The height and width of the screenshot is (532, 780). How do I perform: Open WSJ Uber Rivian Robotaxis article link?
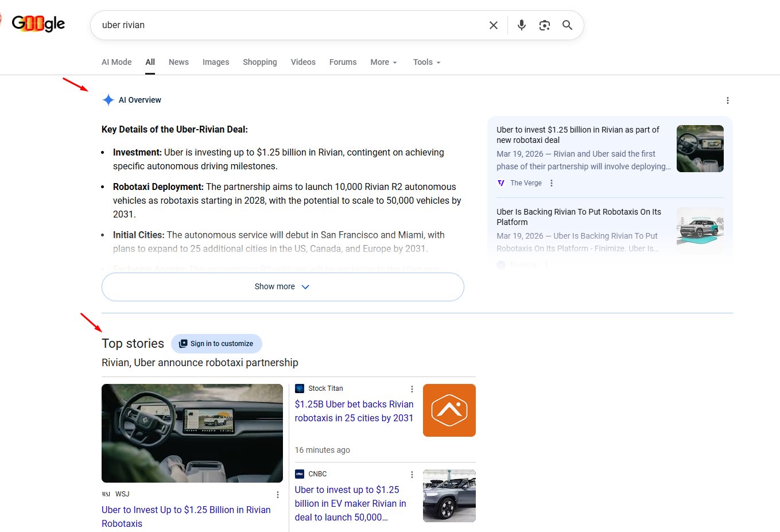(185, 517)
